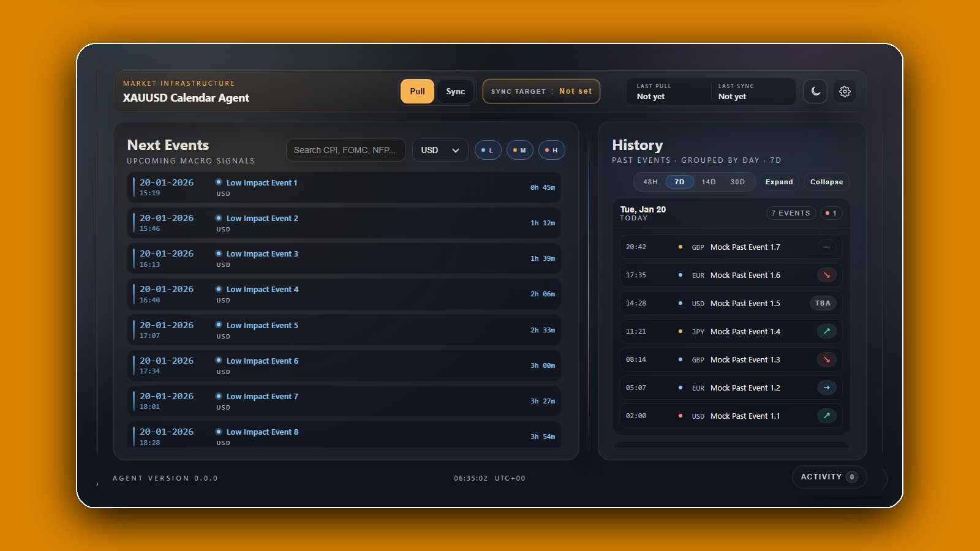Viewport: 980px width, 551px height.
Task: Click the 7 EVENTS badge
Action: coord(791,213)
